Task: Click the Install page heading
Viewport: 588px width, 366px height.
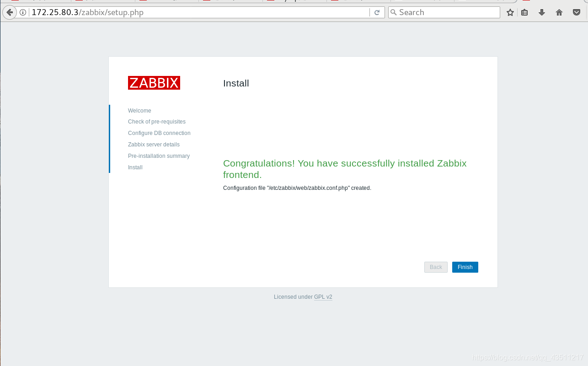Action: pyautogui.click(x=236, y=83)
